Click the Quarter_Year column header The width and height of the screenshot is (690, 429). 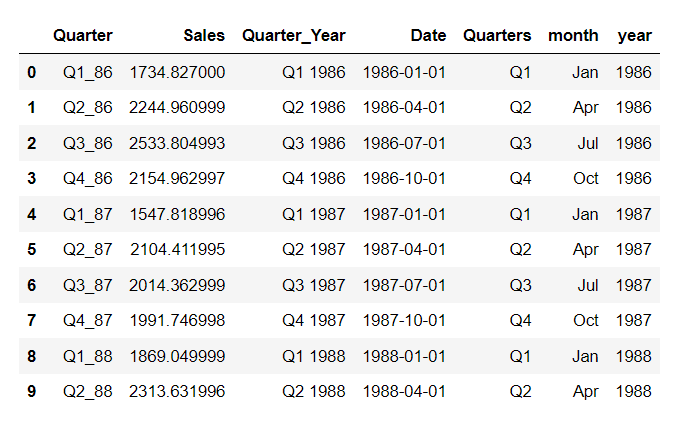tap(294, 36)
